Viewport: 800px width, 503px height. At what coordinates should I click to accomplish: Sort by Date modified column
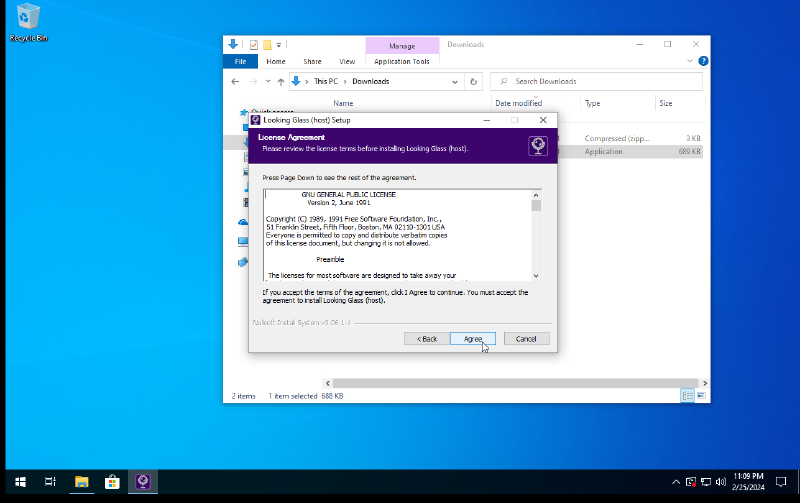[x=518, y=104]
